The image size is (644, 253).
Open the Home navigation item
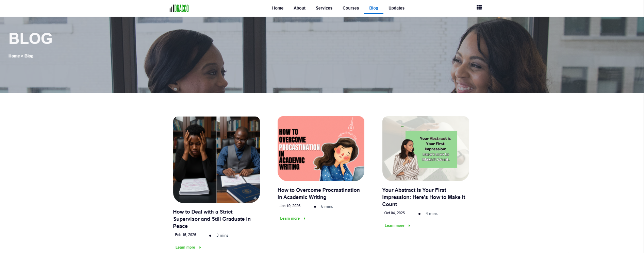click(x=278, y=8)
